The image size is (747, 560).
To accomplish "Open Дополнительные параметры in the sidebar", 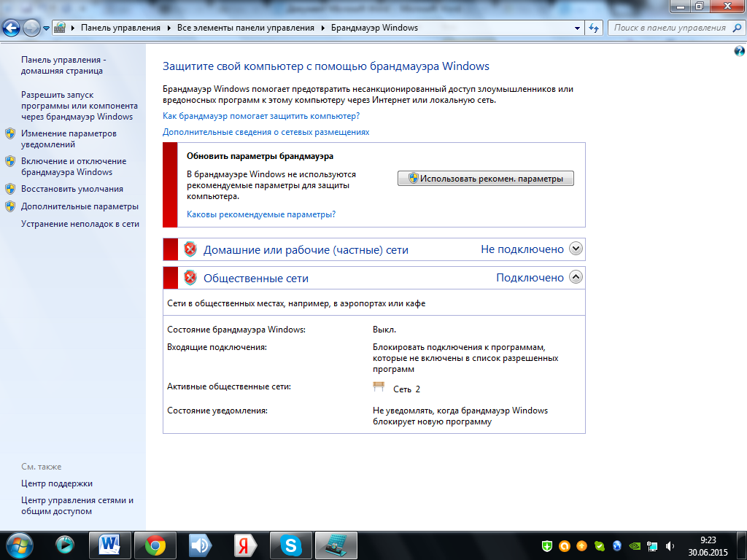I will [80, 206].
